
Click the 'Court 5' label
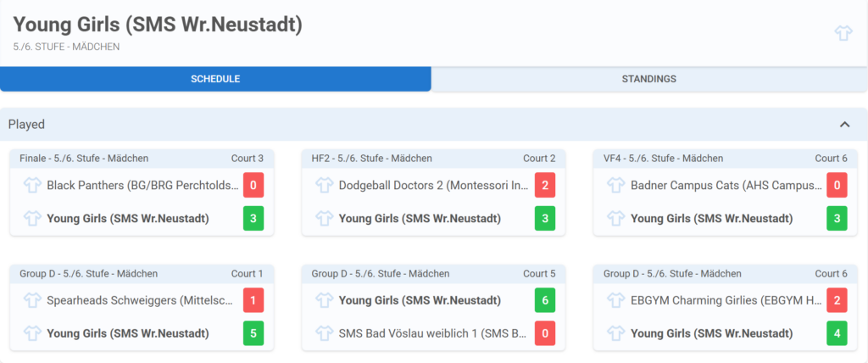click(x=539, y=274)
